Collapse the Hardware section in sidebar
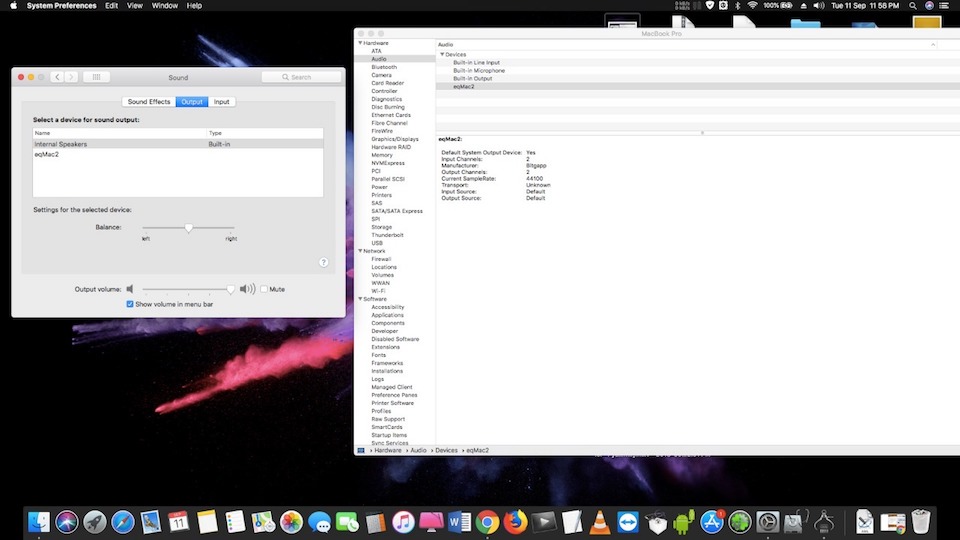Screen dimensions: 960x540 (x=360, y=43)
